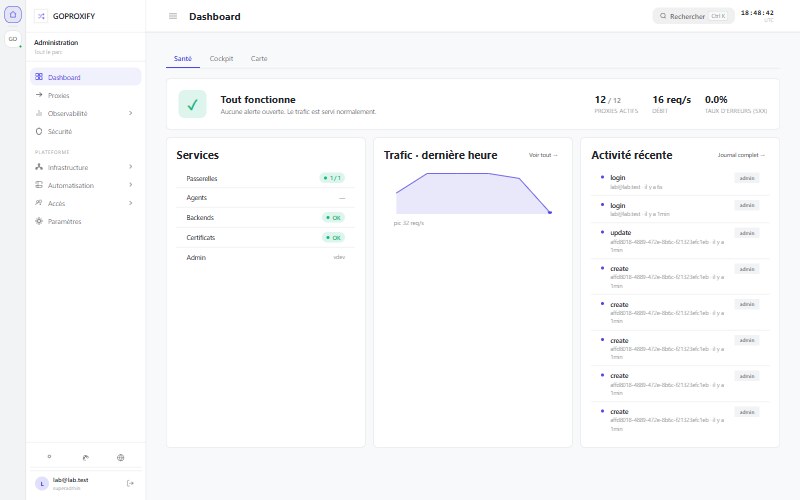The width and height of the screenshot is (800, 500).
Task: Click the Certificats service row
Action: 265,237
